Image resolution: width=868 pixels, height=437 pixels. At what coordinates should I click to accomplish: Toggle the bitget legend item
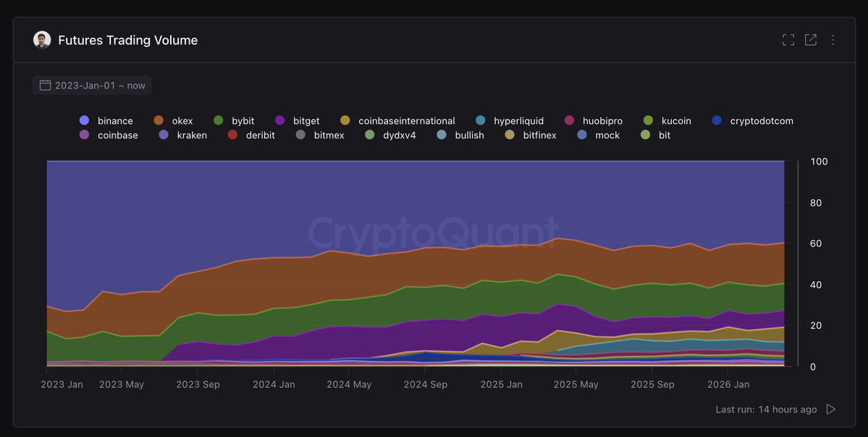[x=298, y=121]
